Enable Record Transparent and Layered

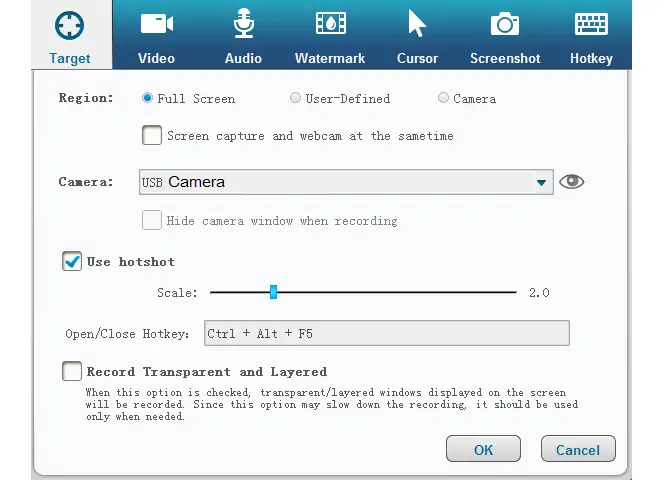point(72,371)
